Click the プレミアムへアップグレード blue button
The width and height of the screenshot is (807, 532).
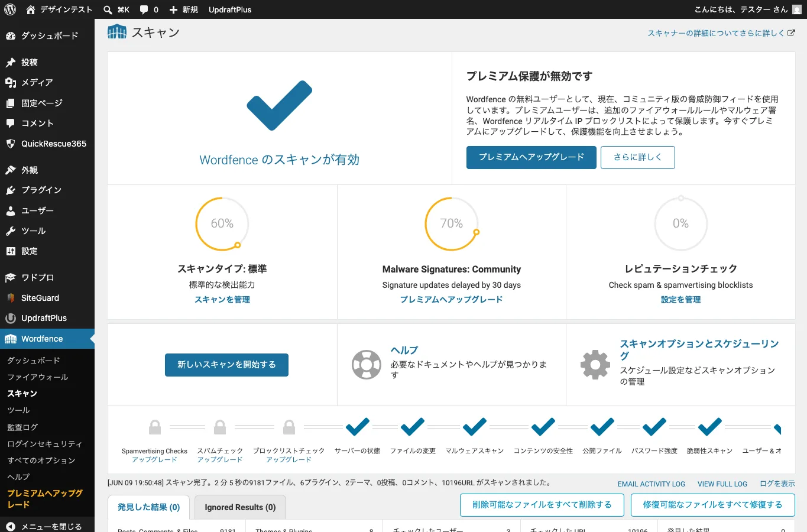[531, 157]
